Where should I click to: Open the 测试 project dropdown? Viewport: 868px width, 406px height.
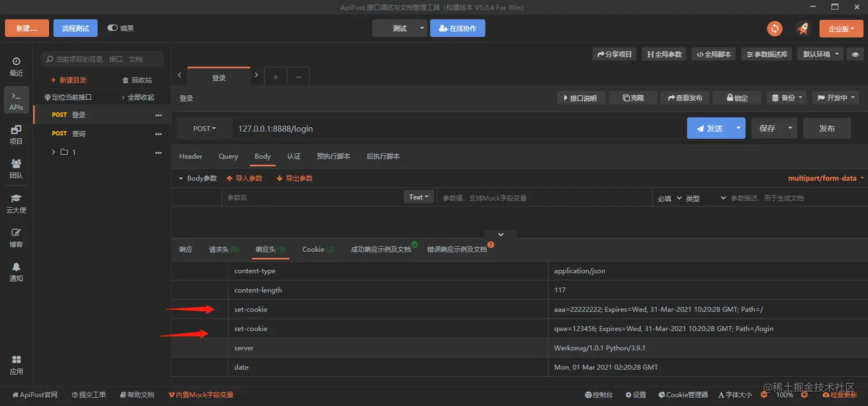400,28
